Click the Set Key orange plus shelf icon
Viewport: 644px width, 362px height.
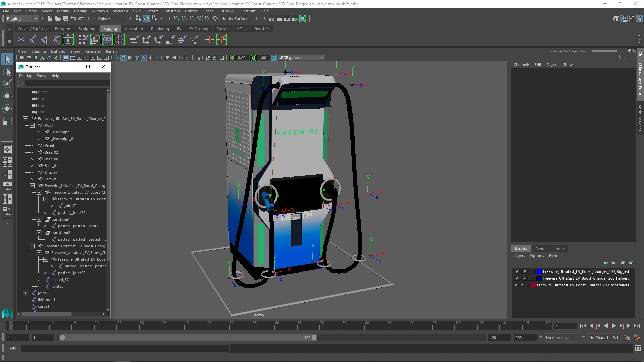209,40
